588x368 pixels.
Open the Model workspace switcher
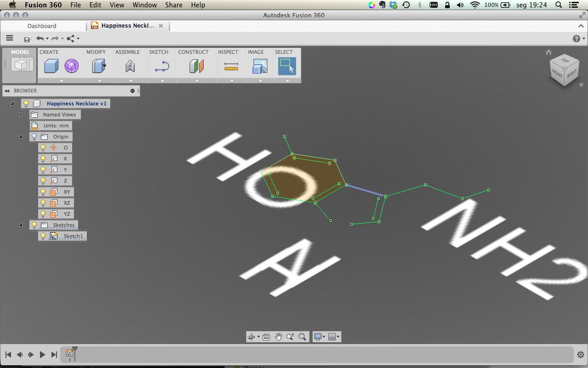tap(20, 65)
